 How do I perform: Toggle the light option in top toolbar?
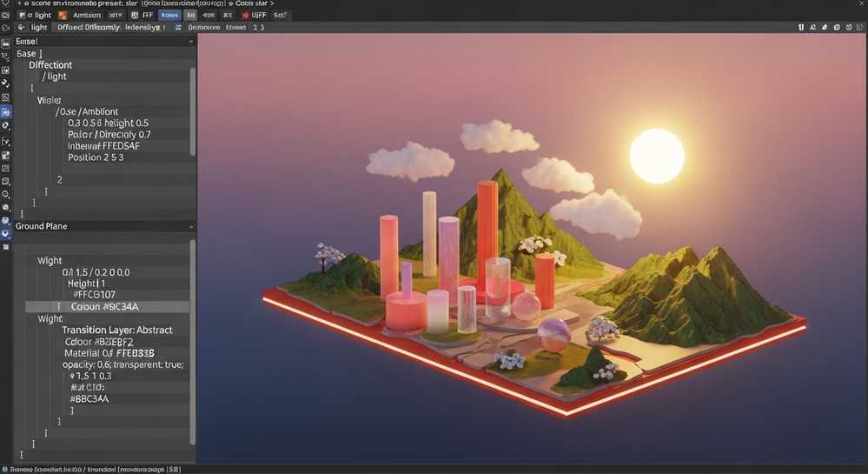pyautogui.click(x=36, y=16)
